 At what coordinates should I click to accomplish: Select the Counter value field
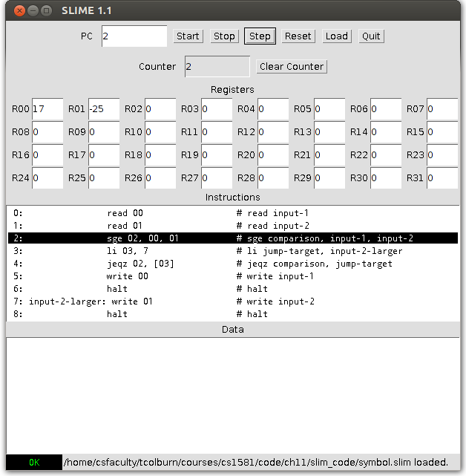(x=217, y=67)
